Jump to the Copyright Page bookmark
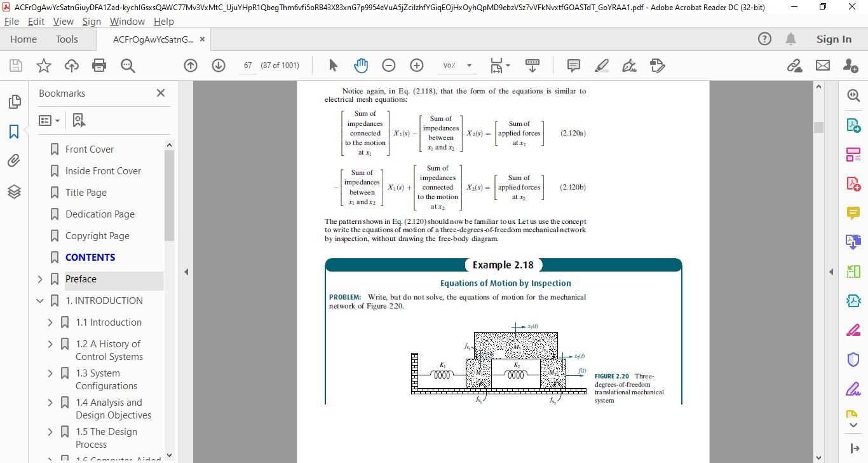868x463 pixels. click(97, 236)
